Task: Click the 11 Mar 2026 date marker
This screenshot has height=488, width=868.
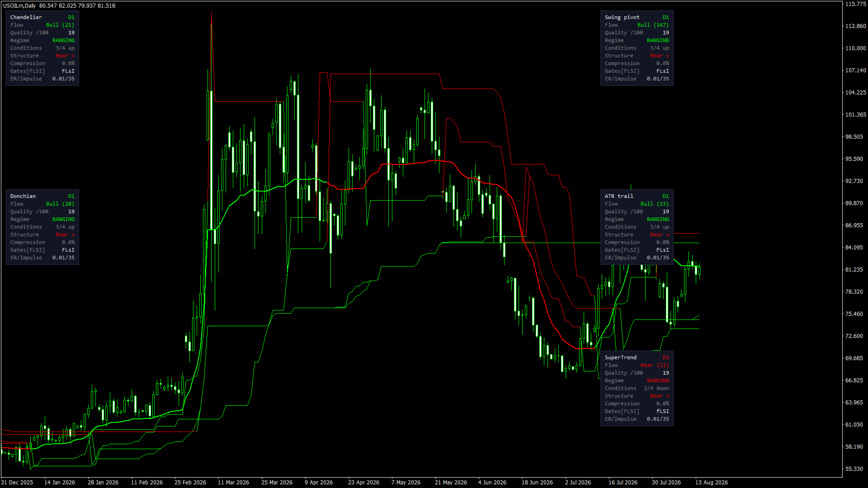Action: (233, 483)
